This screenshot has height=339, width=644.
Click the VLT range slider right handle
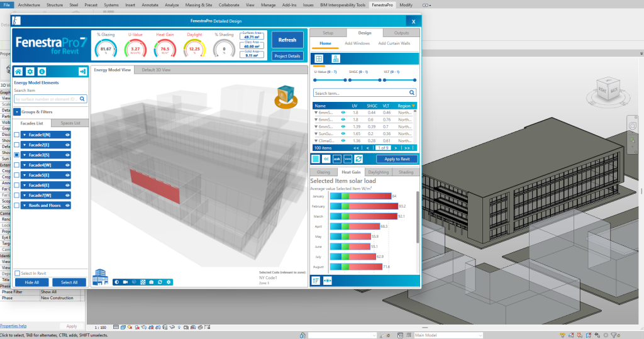tap(415, 80)
